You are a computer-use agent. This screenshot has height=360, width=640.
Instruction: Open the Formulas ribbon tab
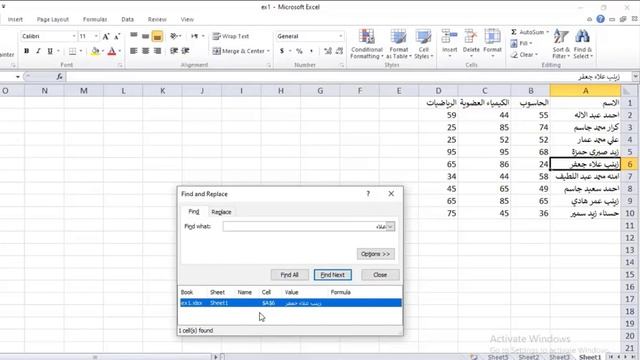95,19
